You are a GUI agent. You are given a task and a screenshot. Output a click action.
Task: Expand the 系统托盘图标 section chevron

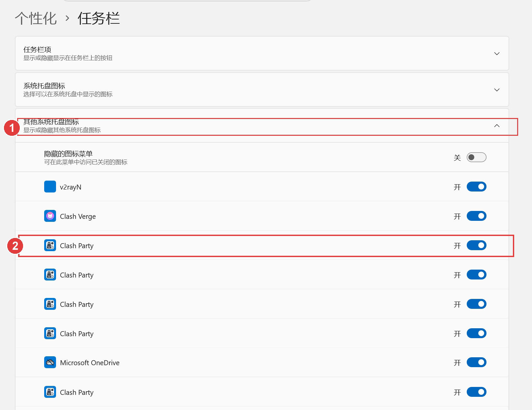[x=497, y=90]
